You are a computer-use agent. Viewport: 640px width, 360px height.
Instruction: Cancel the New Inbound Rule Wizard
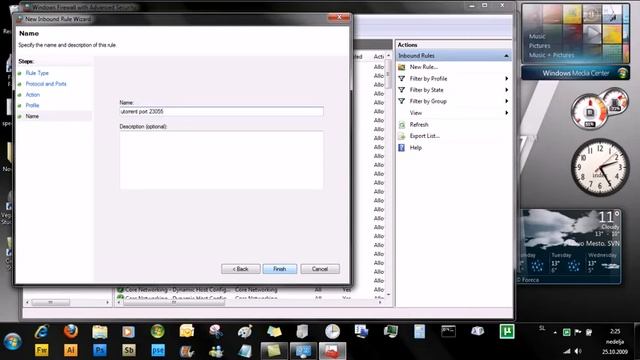320,269
